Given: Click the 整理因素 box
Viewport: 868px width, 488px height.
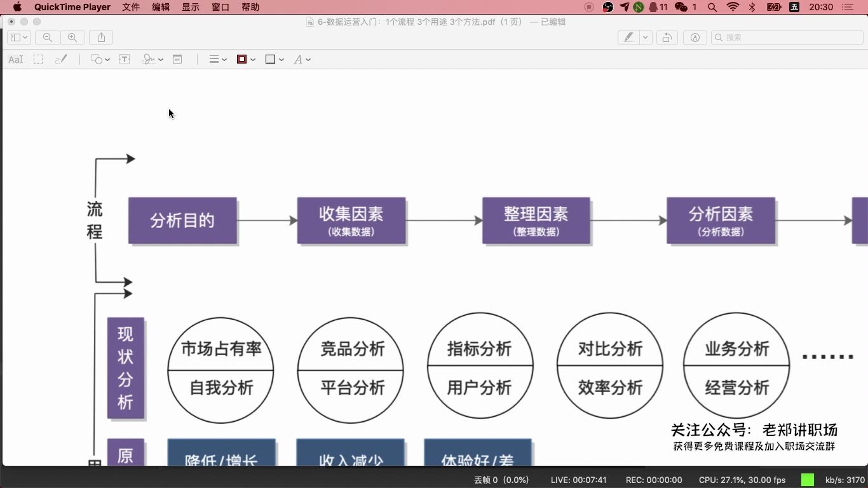Looking at the screenshot, I should 536,220.
